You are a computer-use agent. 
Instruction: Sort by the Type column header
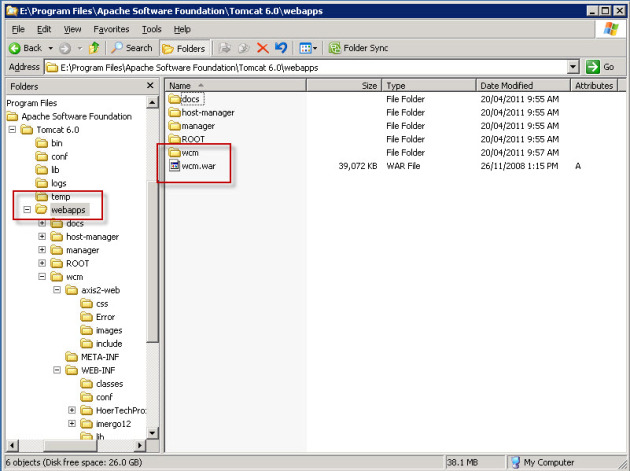tap(429, 86)
